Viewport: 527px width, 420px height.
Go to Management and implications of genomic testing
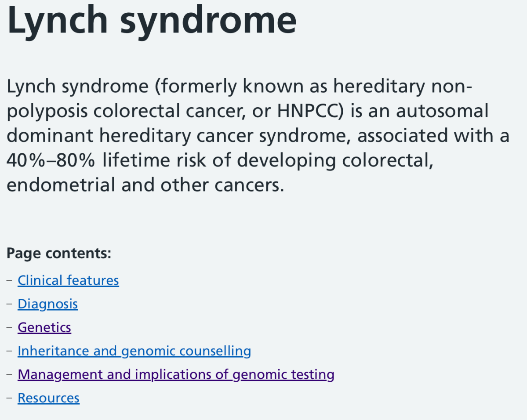pyautogui.click(x=176, y=375)
